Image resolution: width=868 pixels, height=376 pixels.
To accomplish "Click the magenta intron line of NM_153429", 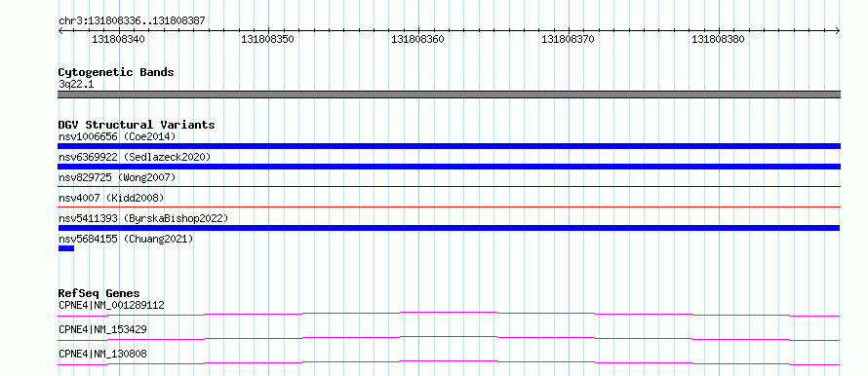I will [449, 338].
